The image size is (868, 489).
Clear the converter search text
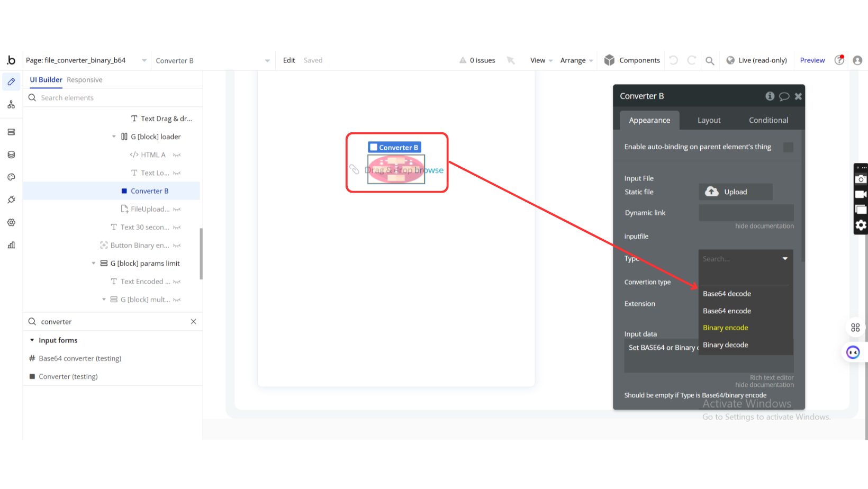pyautogui.click(x=194, y=322)
